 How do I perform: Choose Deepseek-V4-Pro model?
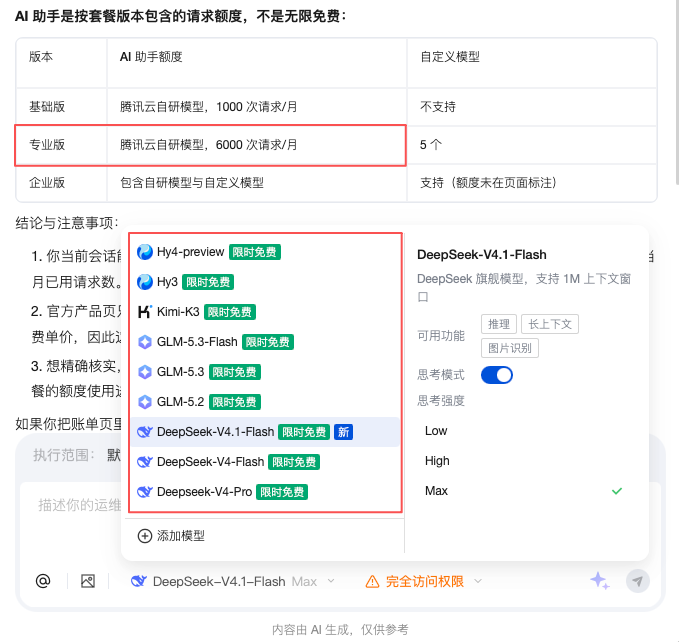pyautogui.click(x=265, y=492)
